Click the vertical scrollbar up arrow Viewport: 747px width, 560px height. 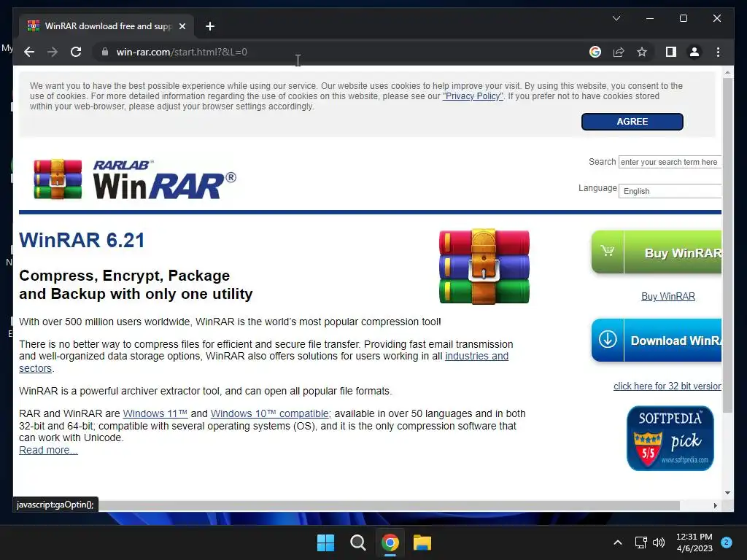pos(727,73)
